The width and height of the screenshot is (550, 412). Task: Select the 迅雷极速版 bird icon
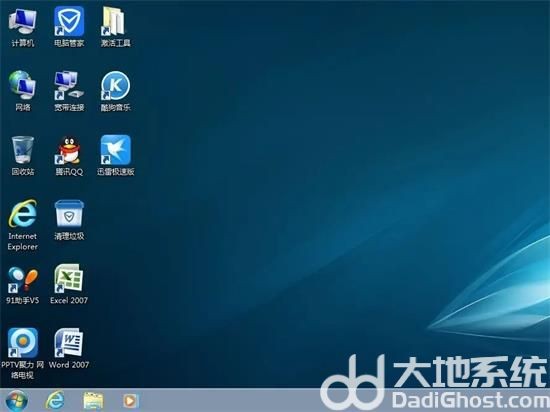(x=116, y=150)
